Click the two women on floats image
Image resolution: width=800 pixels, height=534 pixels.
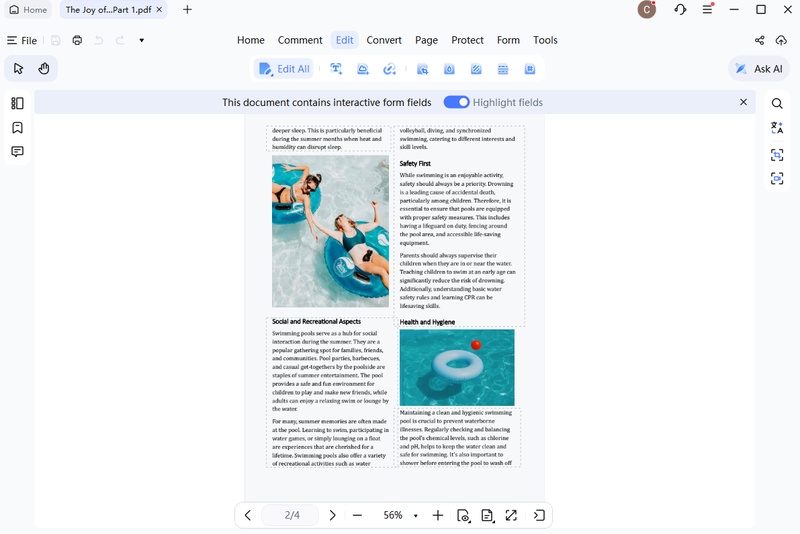pyautogui.click(x=330, y=231)
